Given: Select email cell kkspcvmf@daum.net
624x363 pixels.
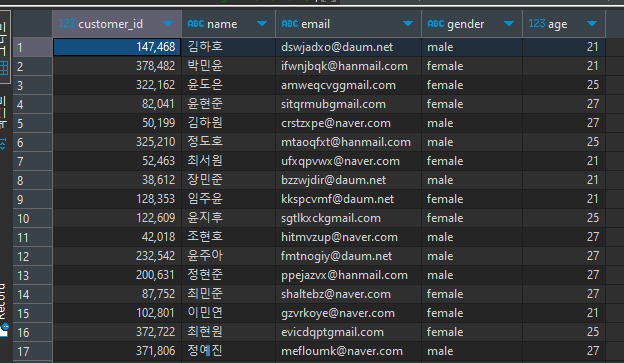Looking at the screenshot, I should point(349,199).
